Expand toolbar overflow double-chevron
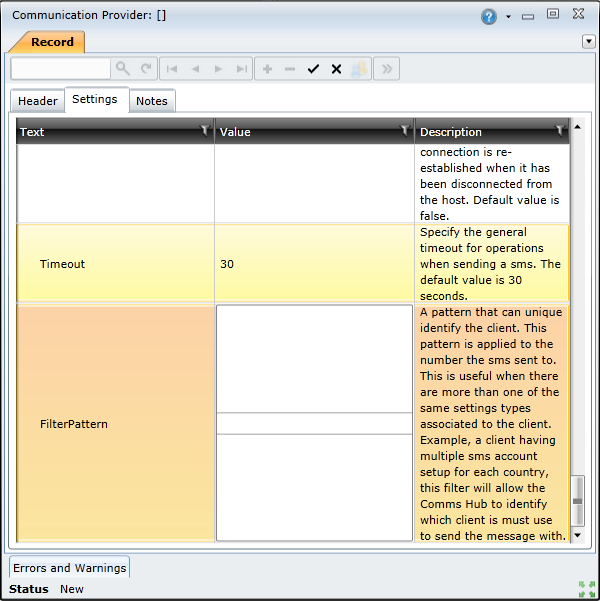 coord(386,69)
